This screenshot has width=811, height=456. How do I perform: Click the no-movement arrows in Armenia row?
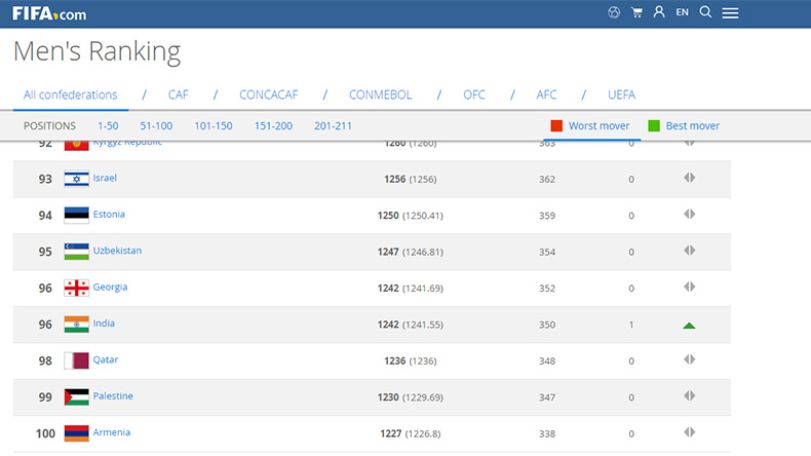pos(689,432)
